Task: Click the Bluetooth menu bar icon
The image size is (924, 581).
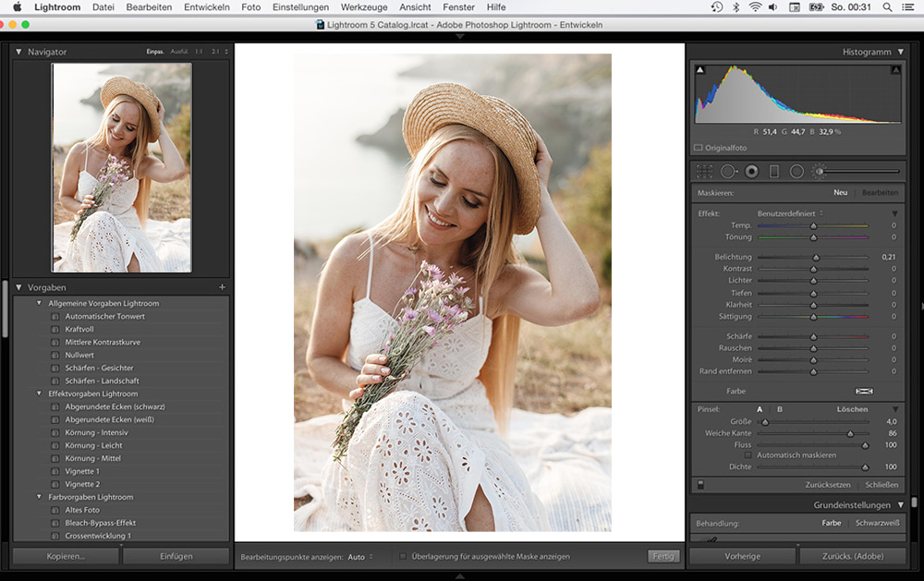Action: (736, 7)
